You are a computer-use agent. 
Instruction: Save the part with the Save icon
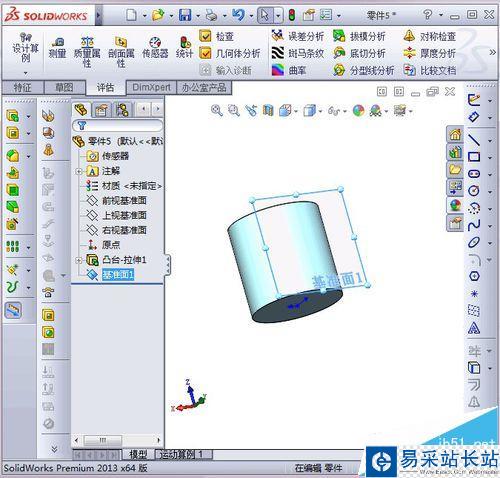(x=185, y=15)
